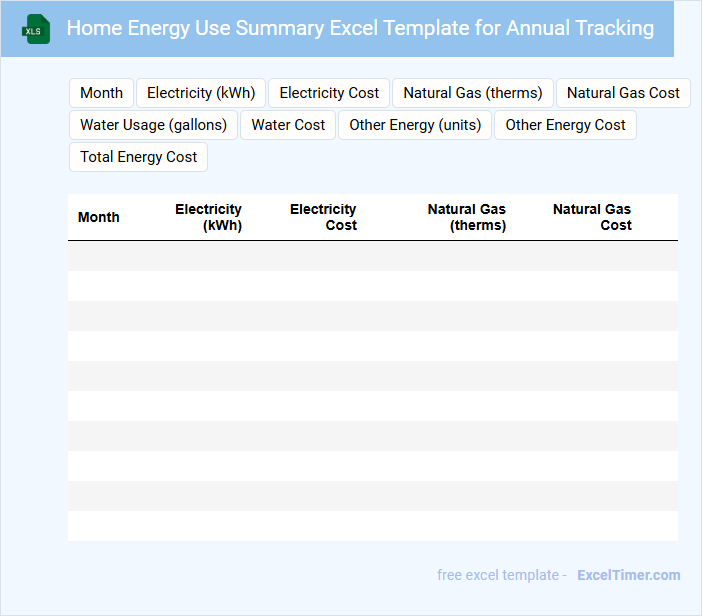
Task: Click the Electricity Cost column header
Action: point(323,217)
